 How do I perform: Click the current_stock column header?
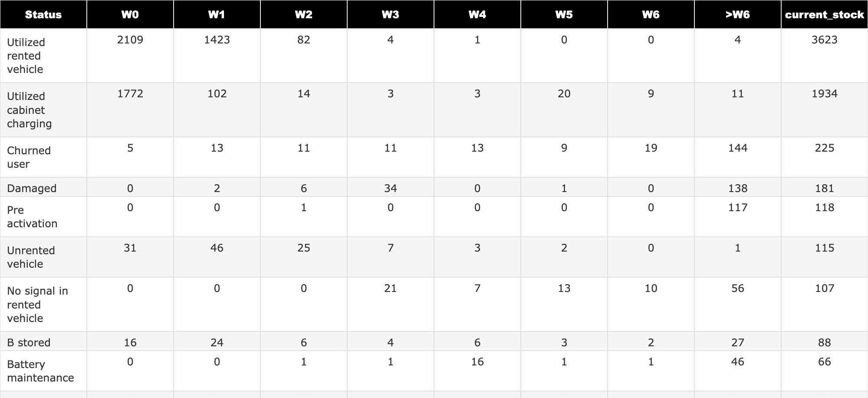825,14
